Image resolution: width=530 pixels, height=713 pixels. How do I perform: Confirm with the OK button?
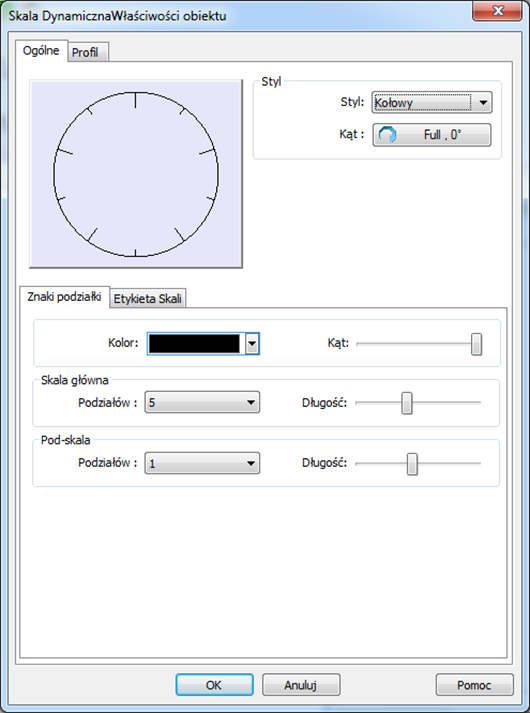point(215,685)
